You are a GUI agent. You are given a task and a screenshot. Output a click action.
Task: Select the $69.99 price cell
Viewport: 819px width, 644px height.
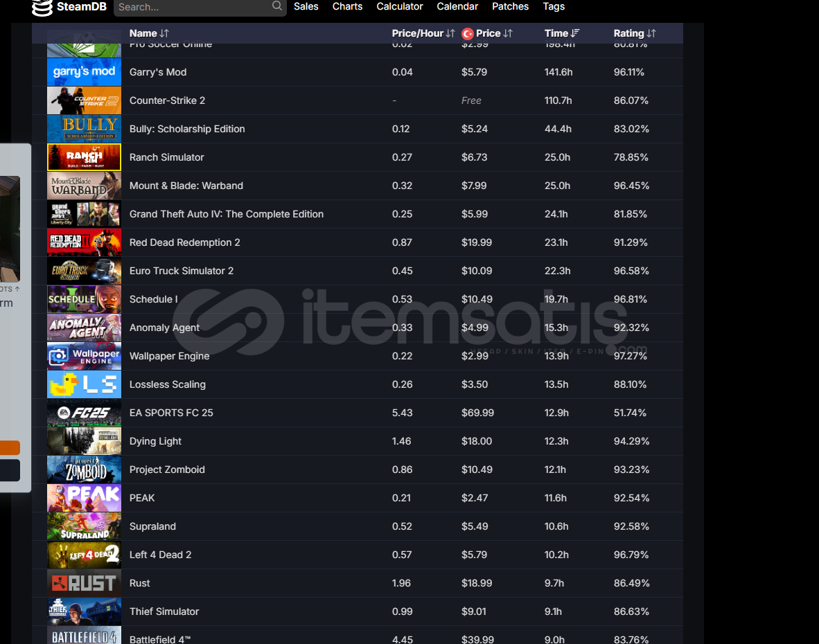(477, 413)
